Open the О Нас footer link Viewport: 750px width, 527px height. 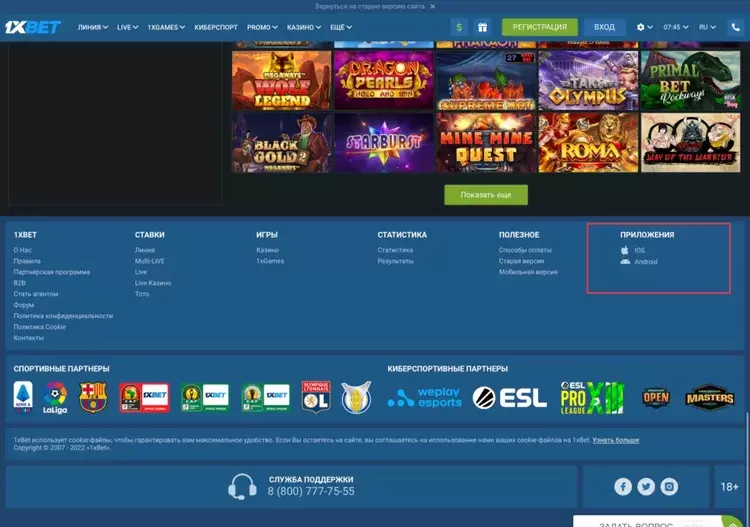(x=22, y=250)
